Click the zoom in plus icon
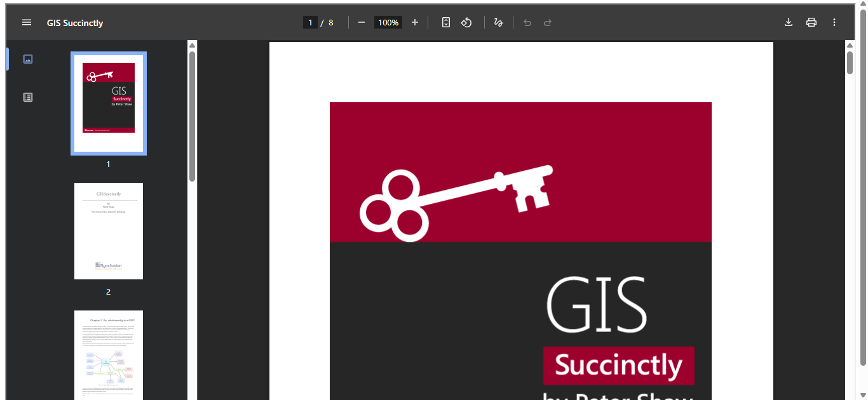Screen dimensions: 868x400 [415, 22]
